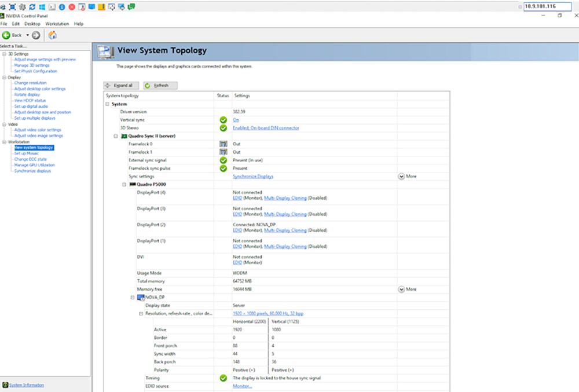The width and height of the screenshot is (579, 392).
Task: Go to the Home page icon
Action: [53, 35]
